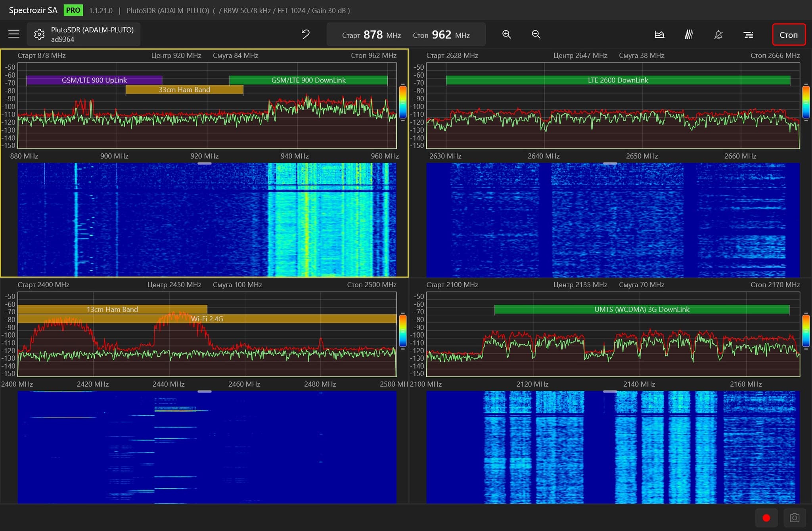
Task: Click the undo frequency range arrow
Action: (305, 34)
